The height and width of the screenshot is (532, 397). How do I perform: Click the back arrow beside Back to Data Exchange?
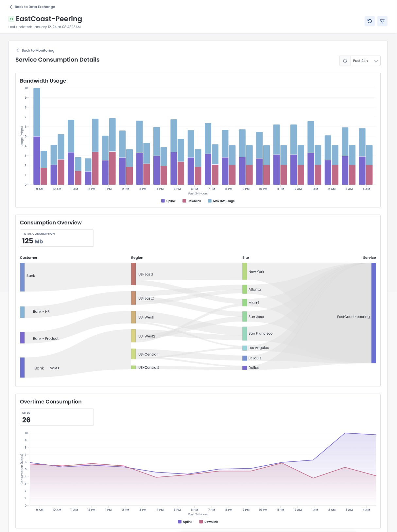tap(11, 7)
